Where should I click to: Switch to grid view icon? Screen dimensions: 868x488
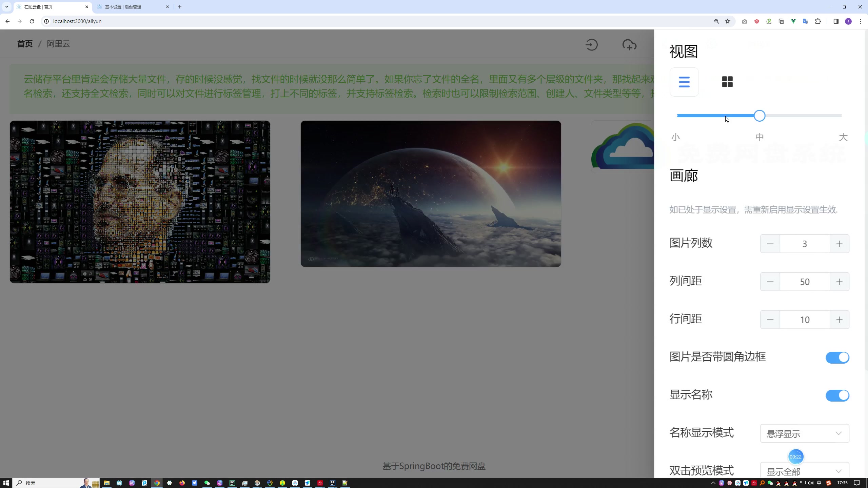[x=727, y=82]
